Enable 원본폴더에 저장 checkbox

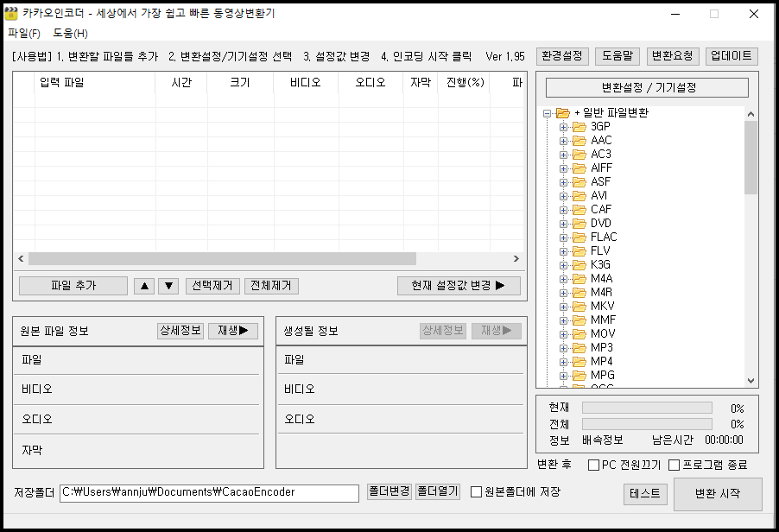[477, 491]
